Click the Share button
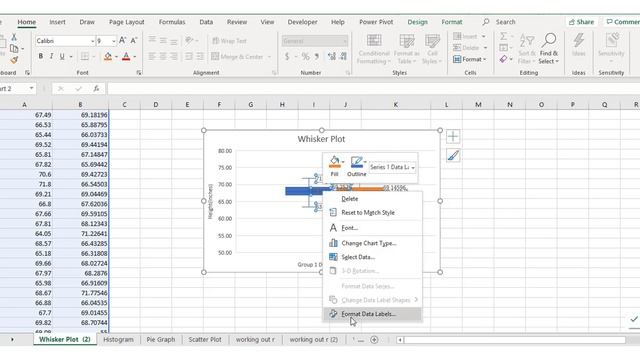 tap(581, 22)
